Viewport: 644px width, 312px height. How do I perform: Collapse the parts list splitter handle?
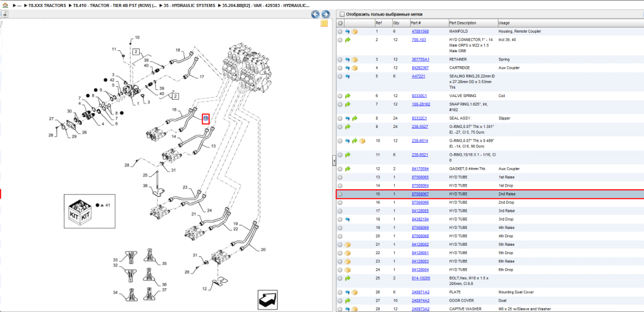pos(334,161)
